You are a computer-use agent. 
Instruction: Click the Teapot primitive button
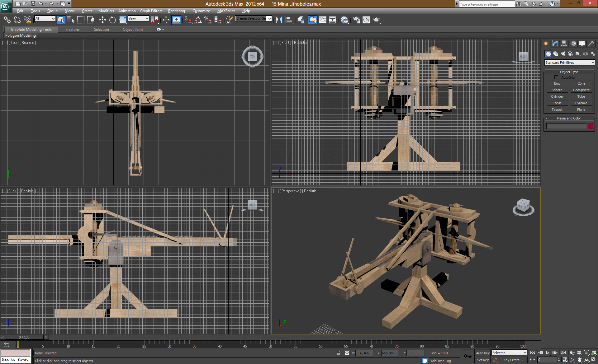point(557,110)
